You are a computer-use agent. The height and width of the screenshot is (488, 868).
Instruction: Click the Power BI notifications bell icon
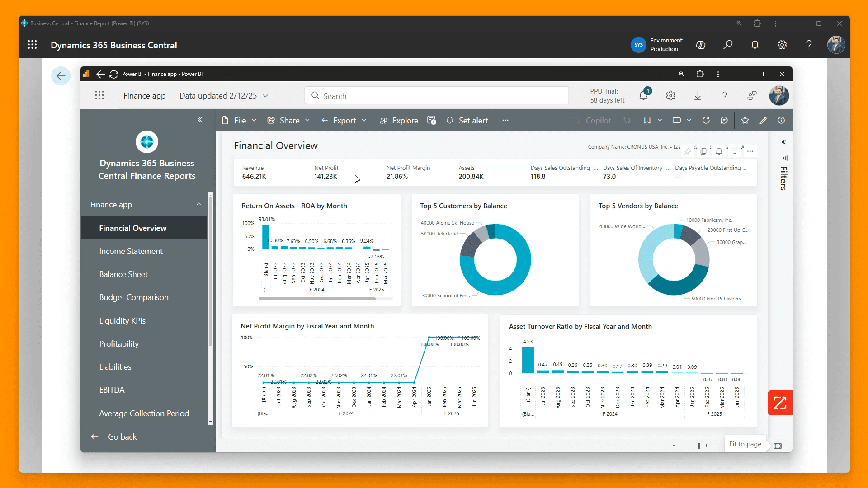[643, 96]
